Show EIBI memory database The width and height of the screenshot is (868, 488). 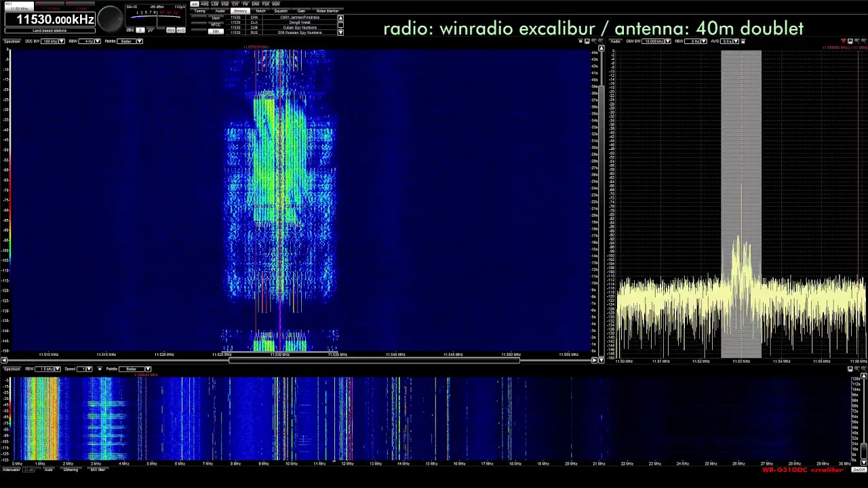tap(216, 32)
